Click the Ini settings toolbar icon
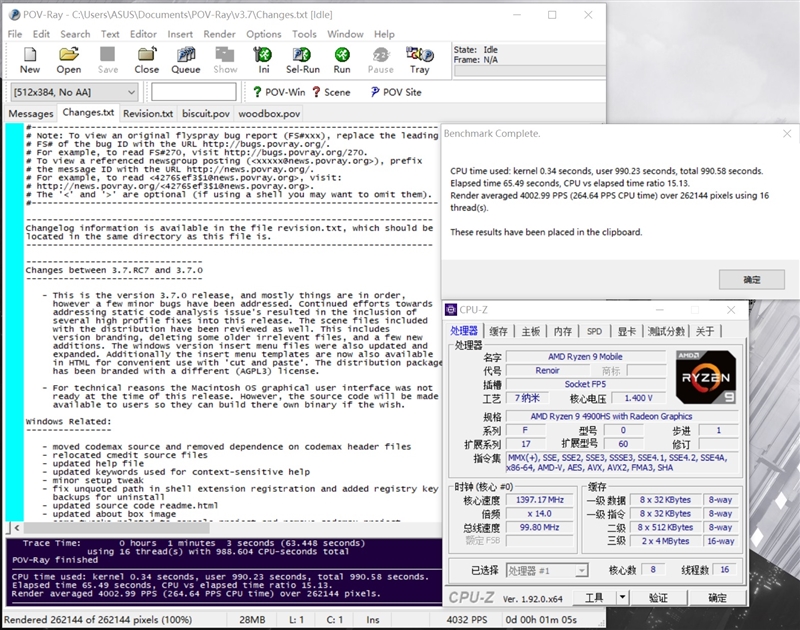The image size is (800, 630). (264, 60)
